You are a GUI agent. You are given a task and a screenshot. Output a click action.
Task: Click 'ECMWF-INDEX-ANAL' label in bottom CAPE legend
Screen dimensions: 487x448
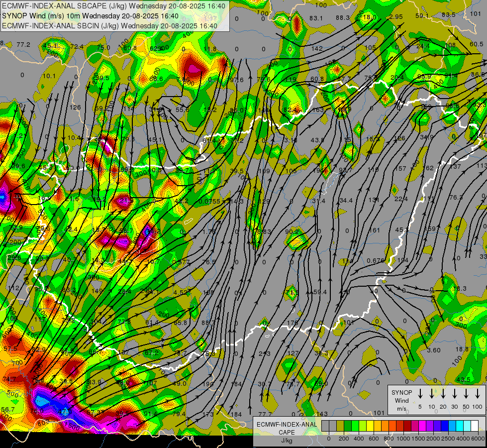tap(287, 425)
